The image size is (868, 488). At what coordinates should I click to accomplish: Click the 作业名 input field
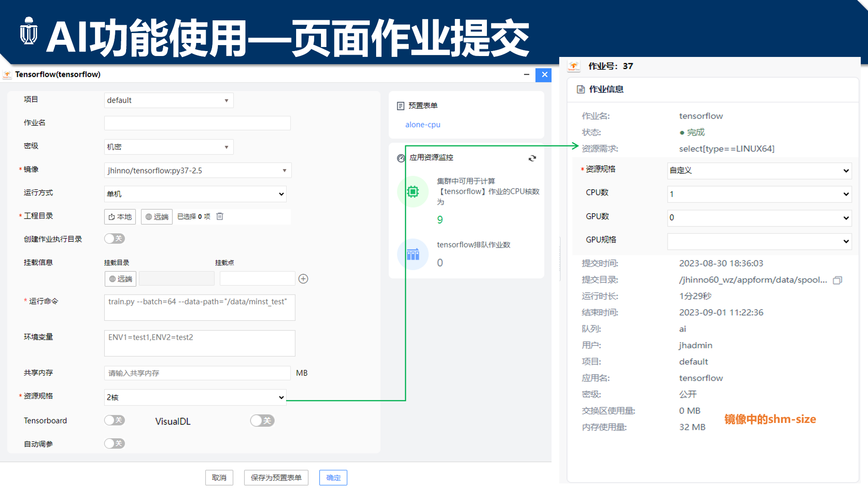pyautogui.click(x=198, y=123)
